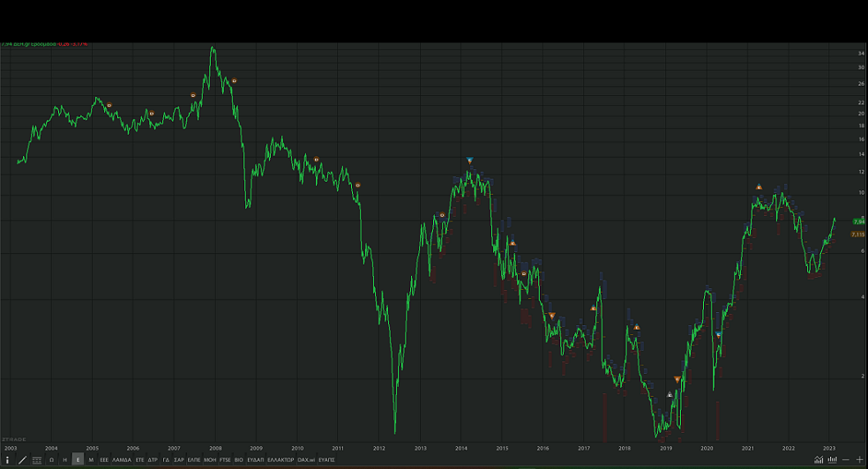Switch chart to monthly M timeframe
The height and width of the screenshot is (469, 868).
tap(92, 459)
